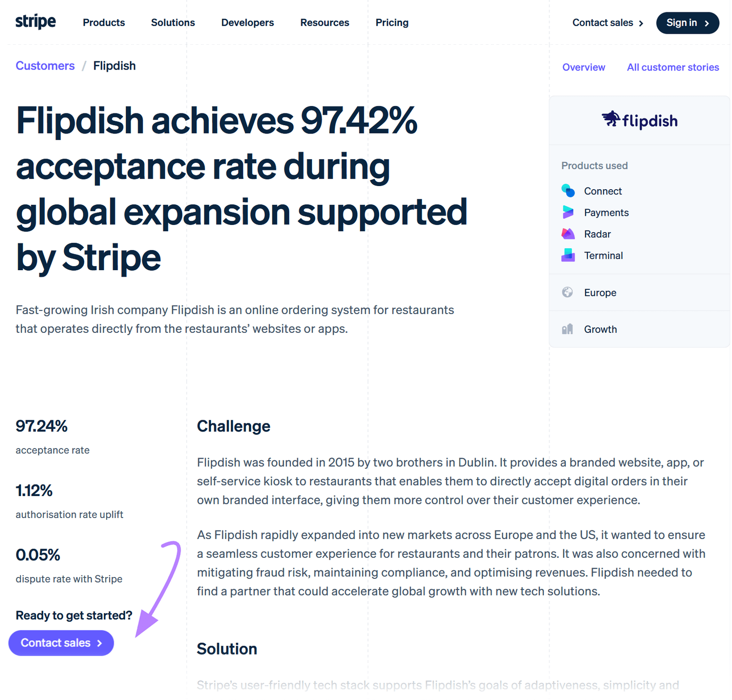Screen dimensions: 732x700
Task: Open the Products navigation dropdown
Action: (103, 22)
